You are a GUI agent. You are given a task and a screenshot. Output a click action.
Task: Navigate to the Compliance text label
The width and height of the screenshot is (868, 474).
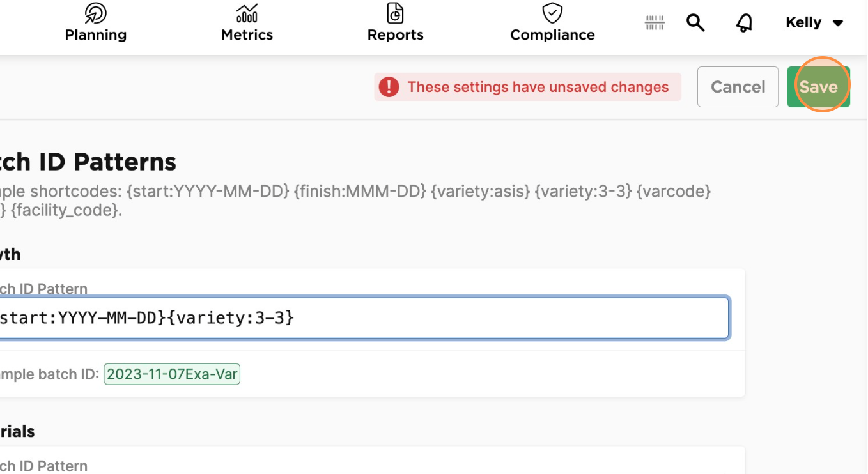[x=552, y=34]
